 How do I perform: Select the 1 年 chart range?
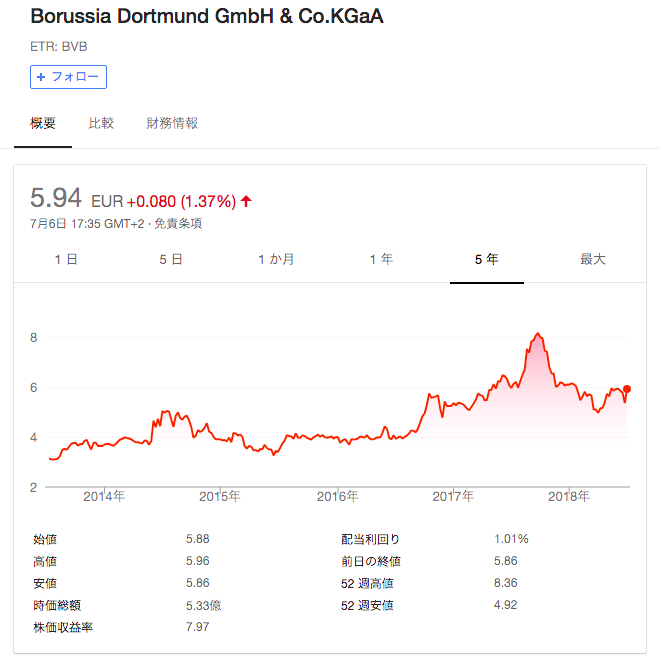pos(381,259)
